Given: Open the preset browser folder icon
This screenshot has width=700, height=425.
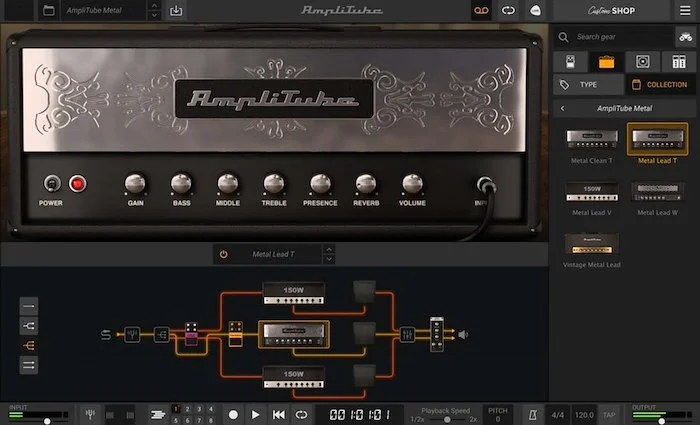Looking at the screenshot, I should pos(49,10).
